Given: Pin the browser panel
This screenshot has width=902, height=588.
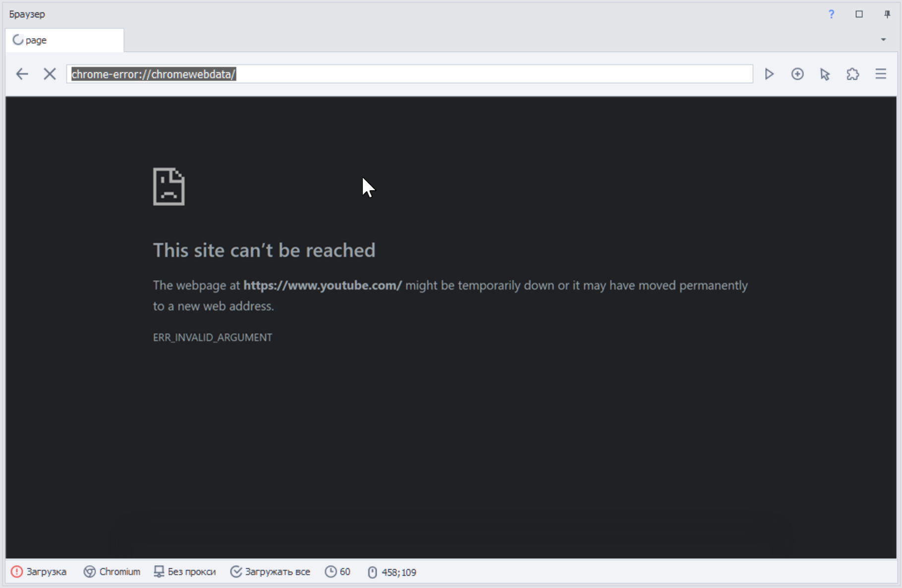Looking at the screenshot, I should click(x=887, y=14).
